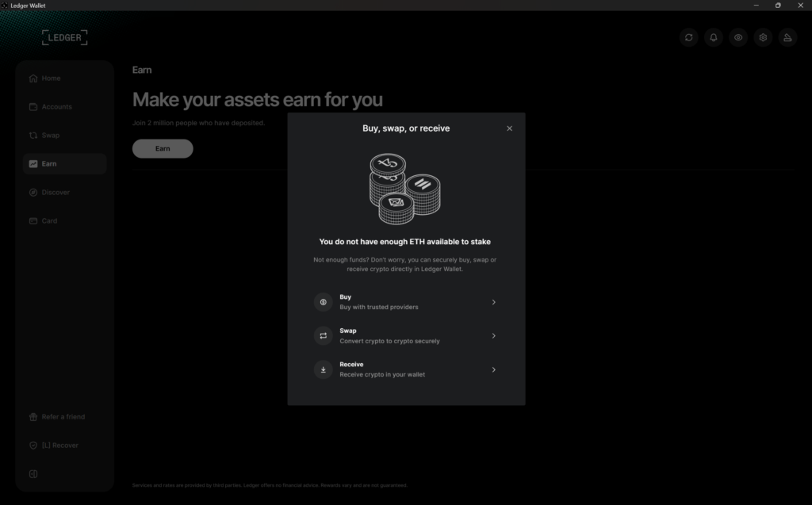Image resolution: width=812 pixels, height=505 pixels.
Task: Click the Ledger device icon in header
Action: pyautogui.click(x=787, y=37)
